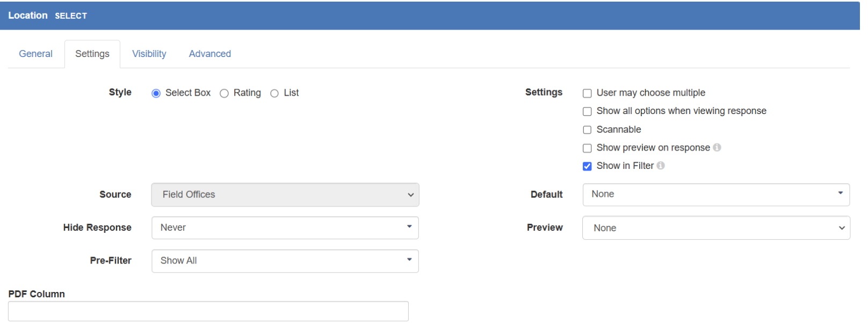Select the Select Box radio button

[156, 94]
